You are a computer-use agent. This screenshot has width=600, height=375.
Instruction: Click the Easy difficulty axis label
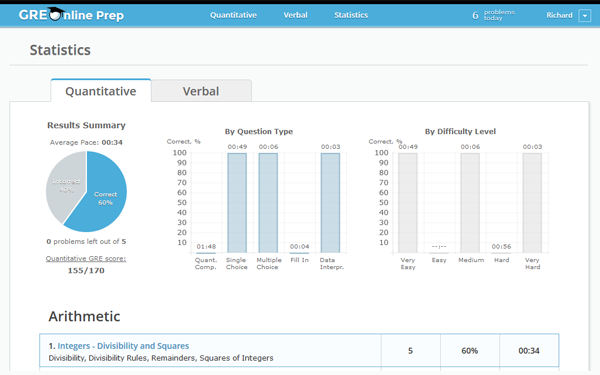[439, 260]
